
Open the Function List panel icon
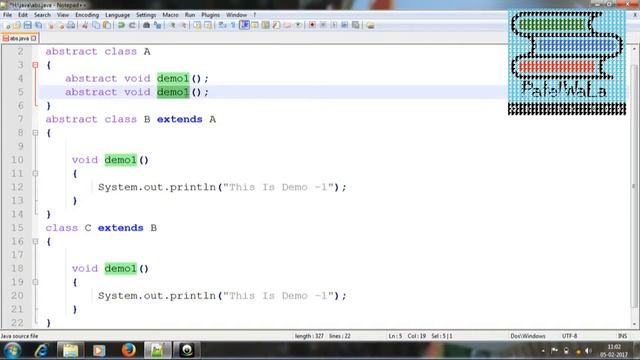(276, 25)
